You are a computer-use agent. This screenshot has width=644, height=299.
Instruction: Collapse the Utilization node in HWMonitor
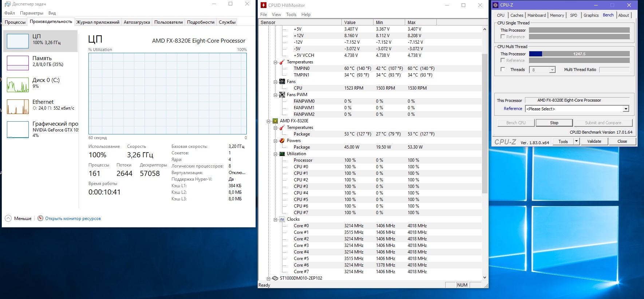(276, 154)
